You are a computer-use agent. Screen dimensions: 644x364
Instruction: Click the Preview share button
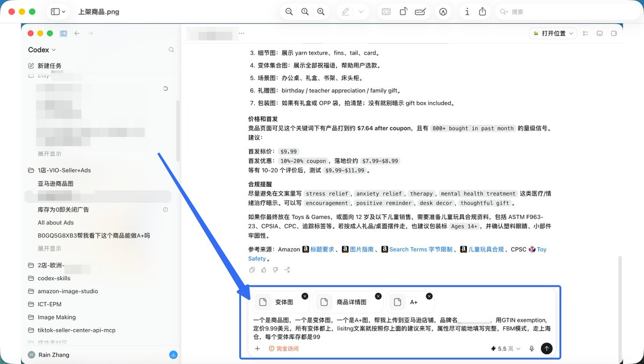[x=482, y=11]
